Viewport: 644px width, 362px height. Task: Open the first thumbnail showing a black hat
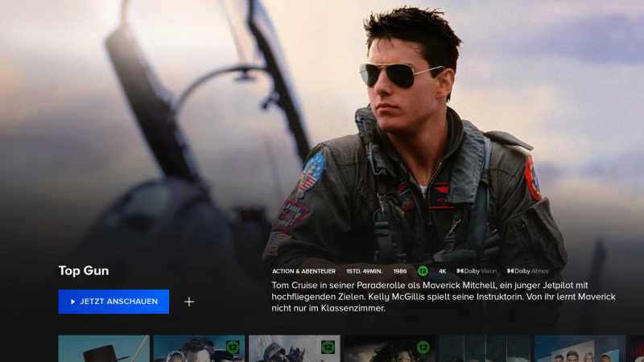[104, 349]
